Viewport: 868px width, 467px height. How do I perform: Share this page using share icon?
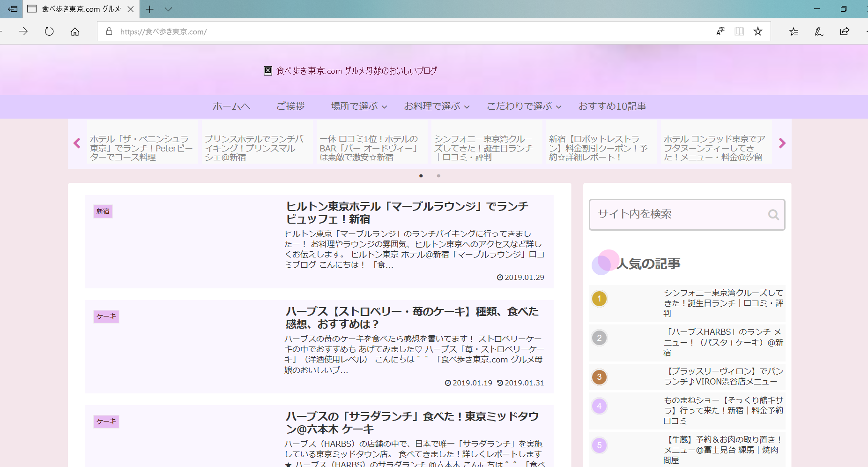tap(845, 31)
